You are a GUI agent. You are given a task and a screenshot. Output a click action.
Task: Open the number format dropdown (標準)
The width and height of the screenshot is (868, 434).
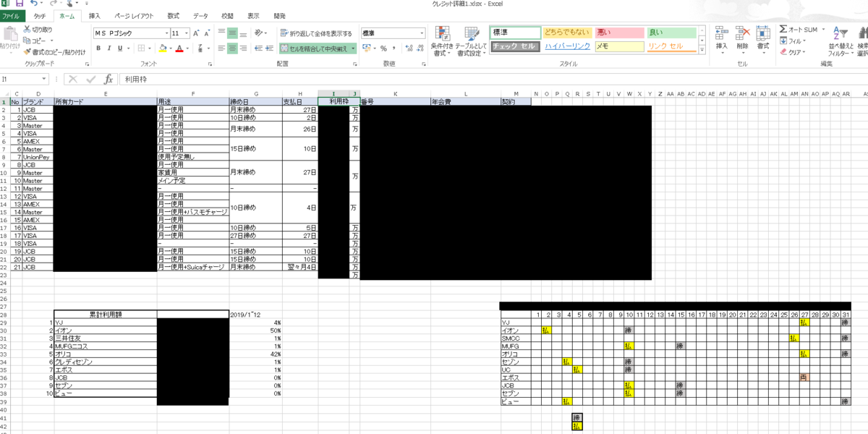click(x=422, y=33)
